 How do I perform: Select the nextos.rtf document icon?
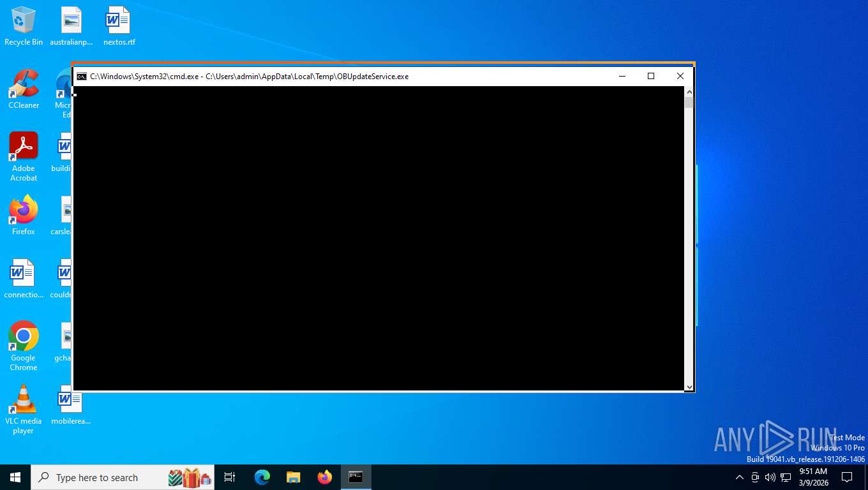pyautogui.click(x=119, y=27)
